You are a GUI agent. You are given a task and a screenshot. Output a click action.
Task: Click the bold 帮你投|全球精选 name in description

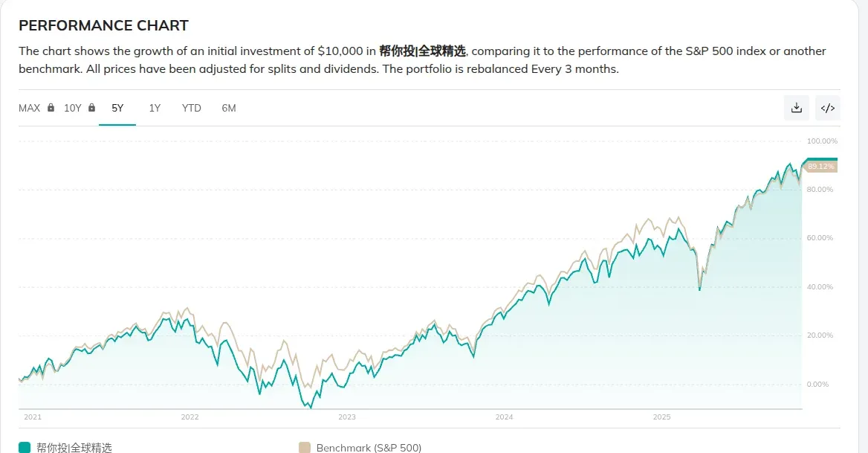[422, 51]
